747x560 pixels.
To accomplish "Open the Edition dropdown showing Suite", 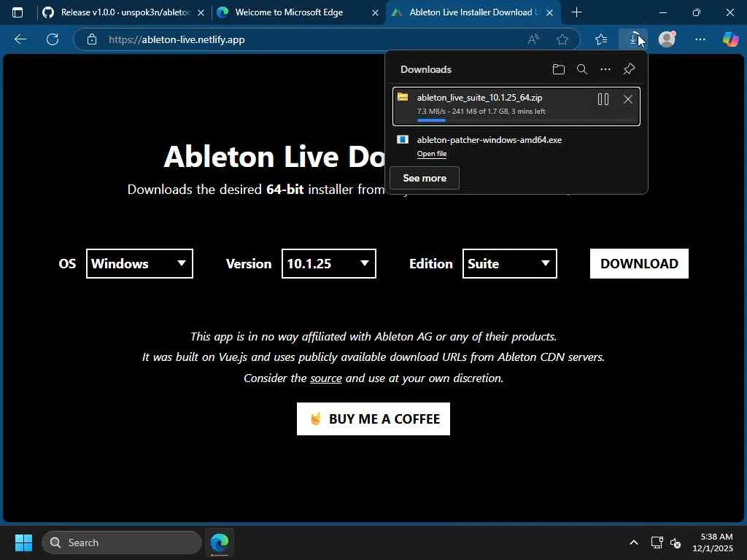I will click(510, 263).
